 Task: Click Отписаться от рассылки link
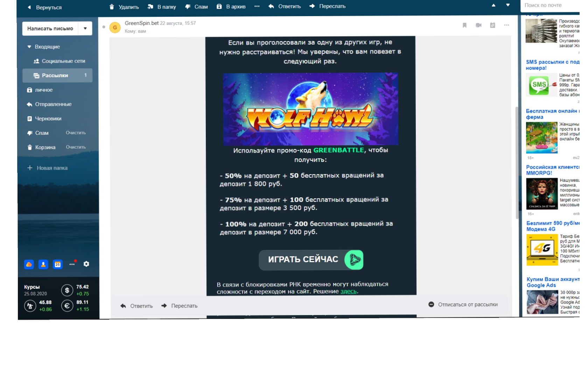tap(467, 305)
